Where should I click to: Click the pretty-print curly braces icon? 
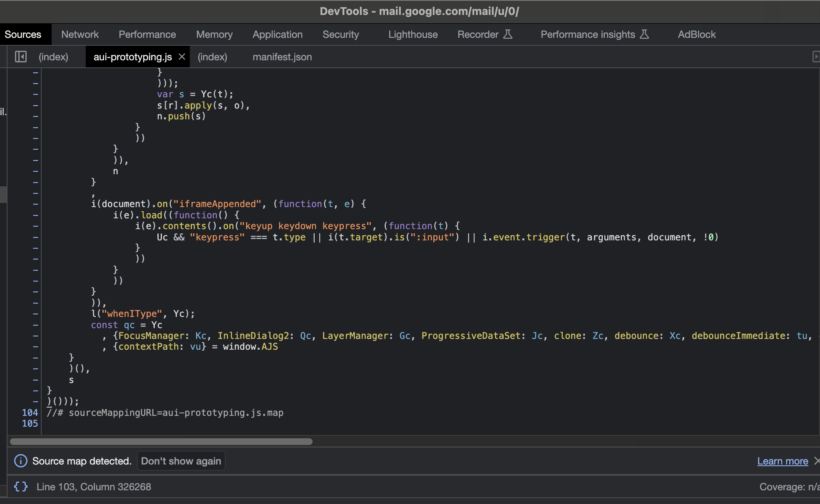(21, 487)
